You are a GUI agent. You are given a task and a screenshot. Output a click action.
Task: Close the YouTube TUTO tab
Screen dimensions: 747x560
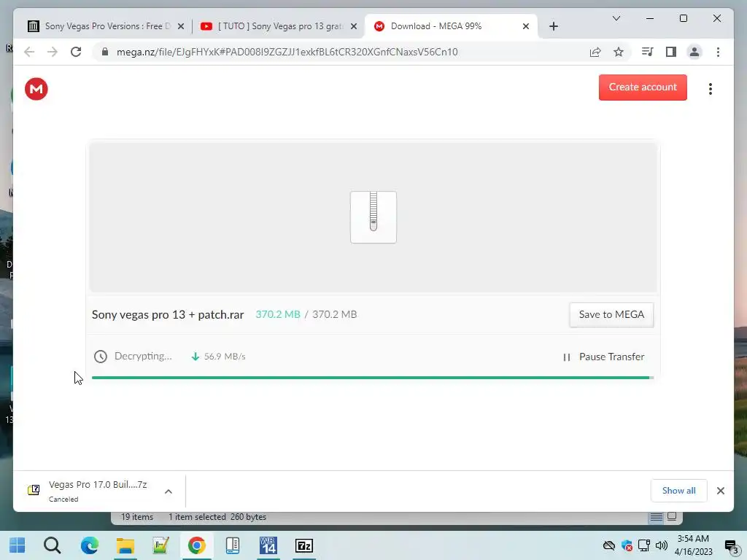pos(354,26)
